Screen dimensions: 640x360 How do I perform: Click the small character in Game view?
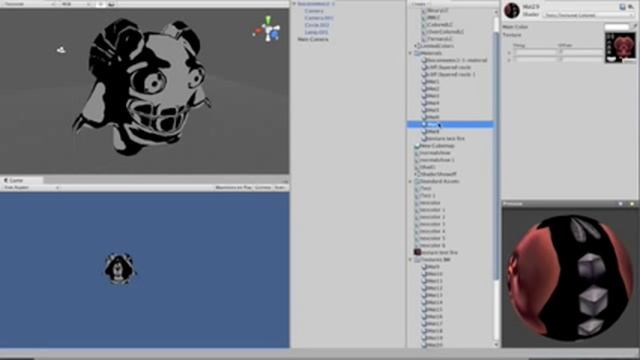point(119,268)
